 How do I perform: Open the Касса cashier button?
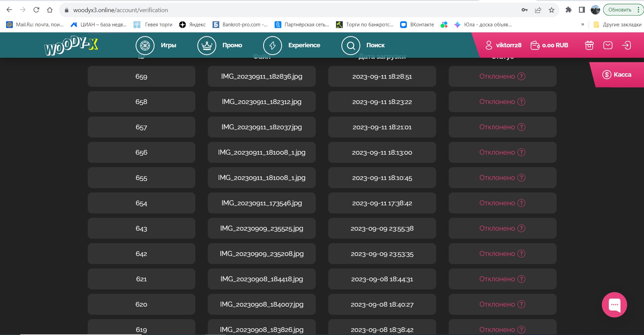tap(617, 75)
